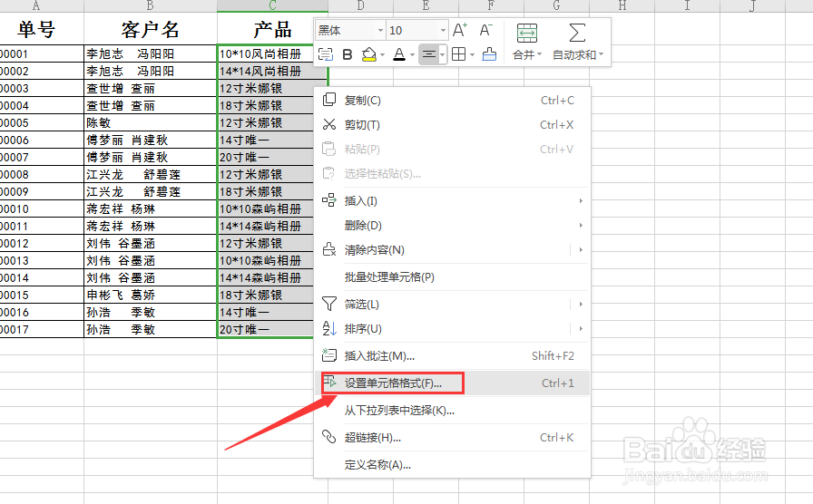This screenshot has width=813, height=504.
Task: Select product cell in row 00013
Action: coord(266,260)
